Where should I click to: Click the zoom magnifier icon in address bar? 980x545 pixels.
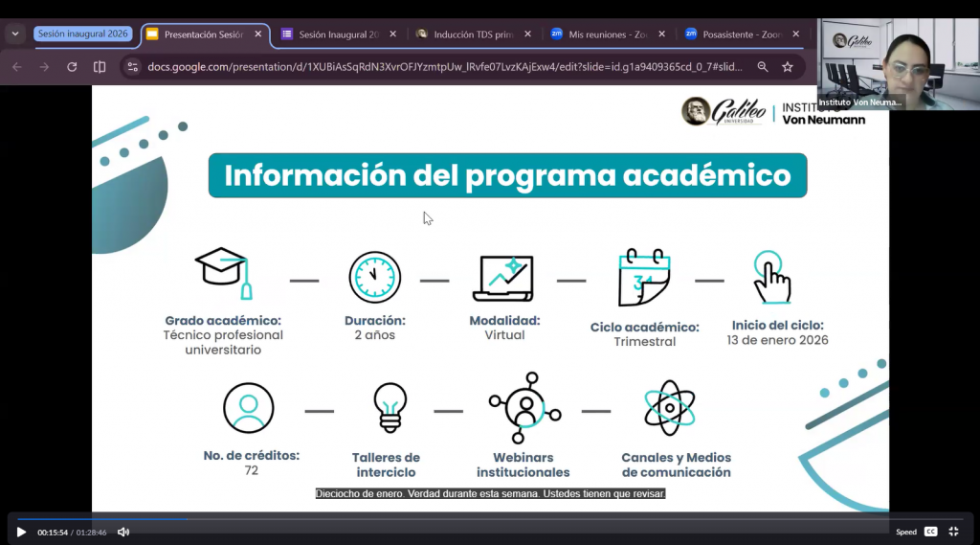[x=763, y=67]
